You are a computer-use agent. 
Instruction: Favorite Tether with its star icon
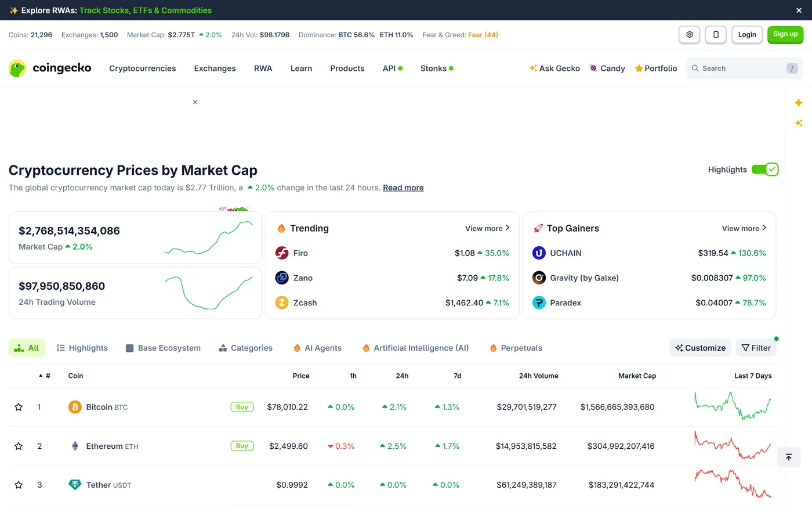pos(19,485)
